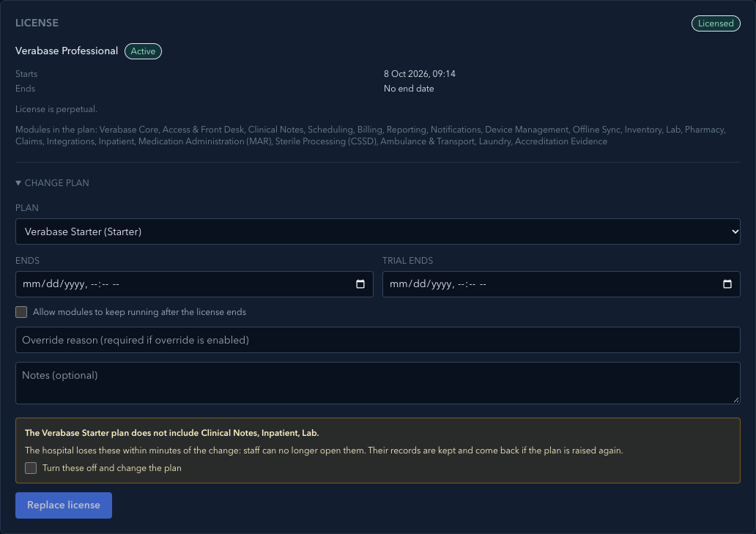Open the calendar picker in the Ends field

(360, 284)
